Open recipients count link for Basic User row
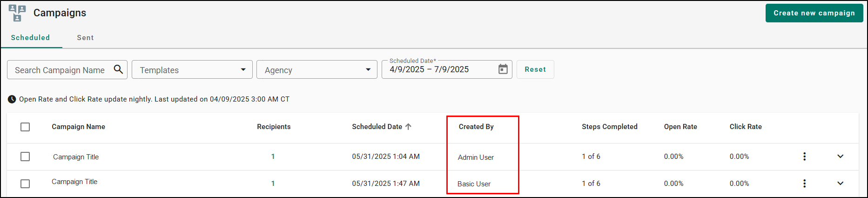 273,184
